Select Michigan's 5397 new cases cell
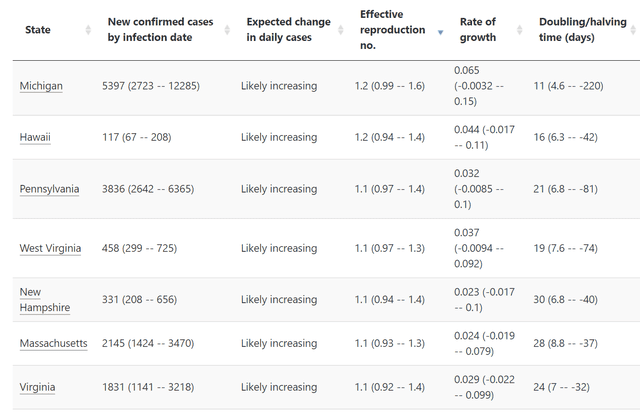Image resolution: width=640 pixels, height=417 pixels. (151, 86)
